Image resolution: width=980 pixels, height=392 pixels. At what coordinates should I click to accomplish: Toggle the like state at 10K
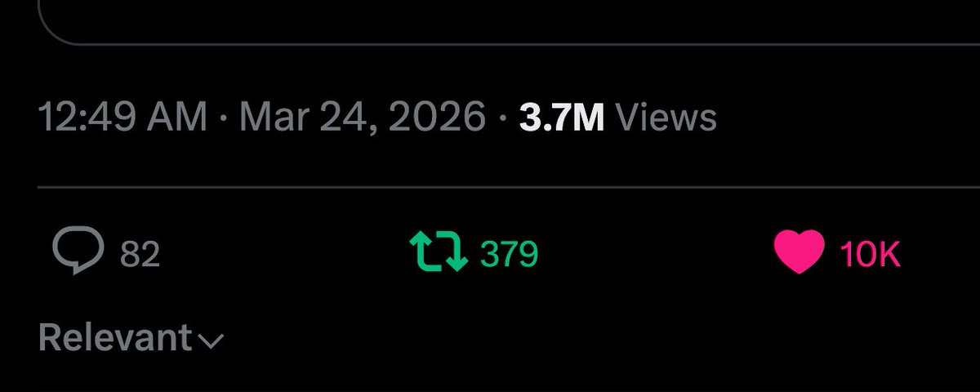point(799,253)
